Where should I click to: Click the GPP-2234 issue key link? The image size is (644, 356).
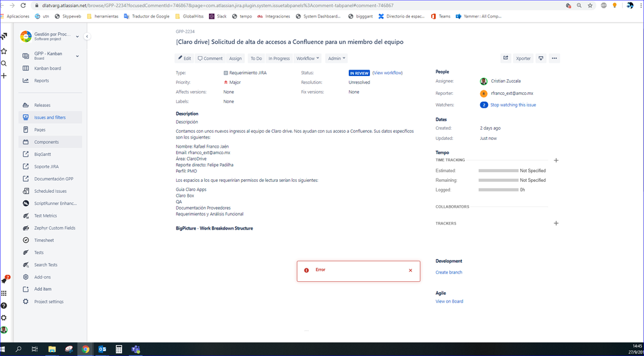(185, 32)
